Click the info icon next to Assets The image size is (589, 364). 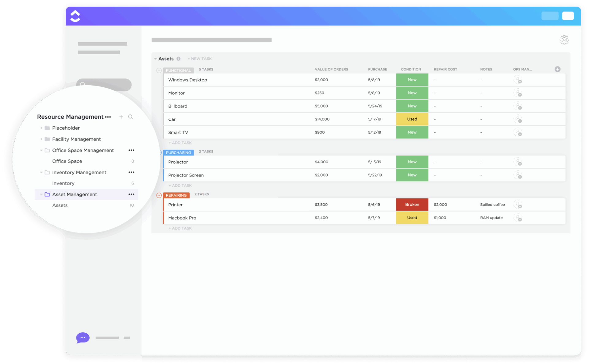pos(179,59)
